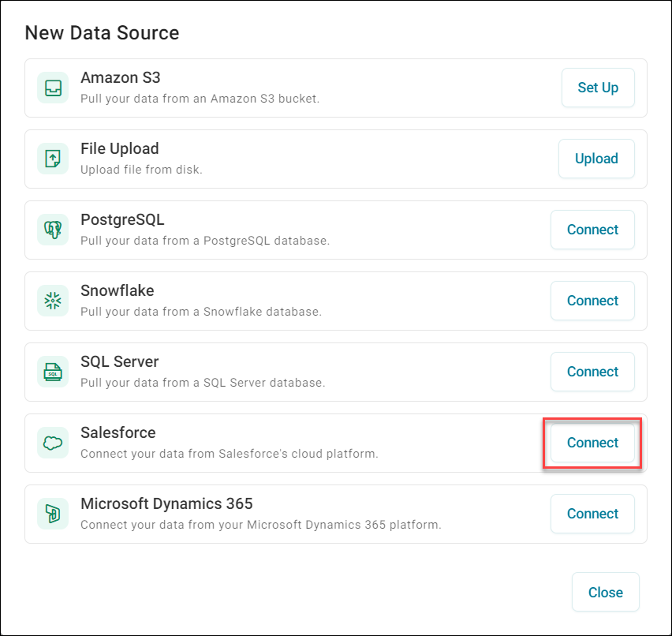Click "Upload file from disk." description
The height and width of the screenshot is (636, 672).
coord(141,170)
